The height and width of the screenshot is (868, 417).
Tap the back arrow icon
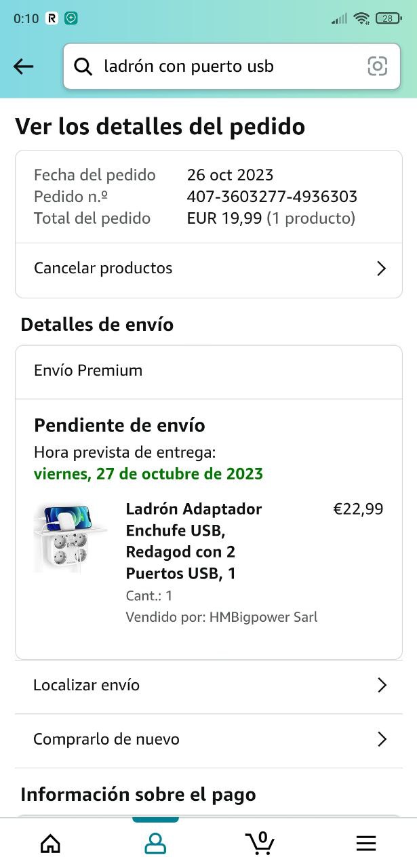pyautogui.click(x=24, y=66)
